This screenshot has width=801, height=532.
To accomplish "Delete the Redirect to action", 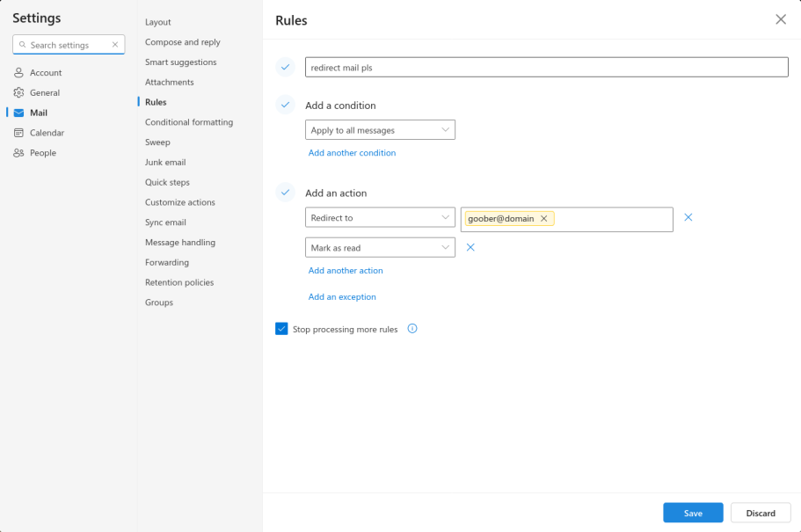I will (688, 217).
